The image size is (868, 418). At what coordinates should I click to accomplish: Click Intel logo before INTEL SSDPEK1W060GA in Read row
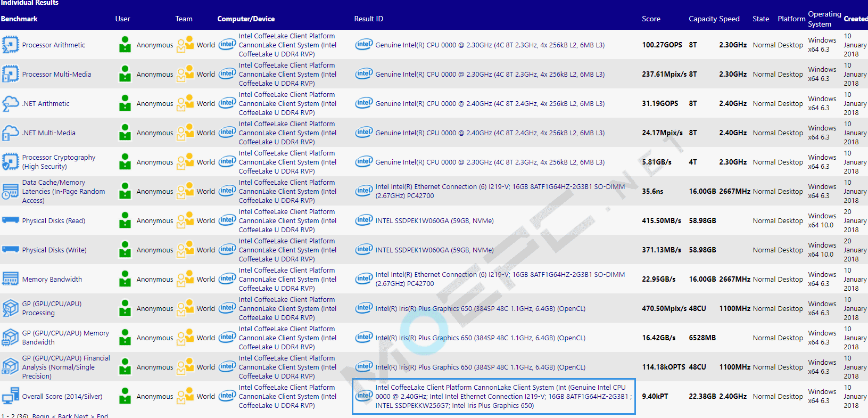pos(364,220)
